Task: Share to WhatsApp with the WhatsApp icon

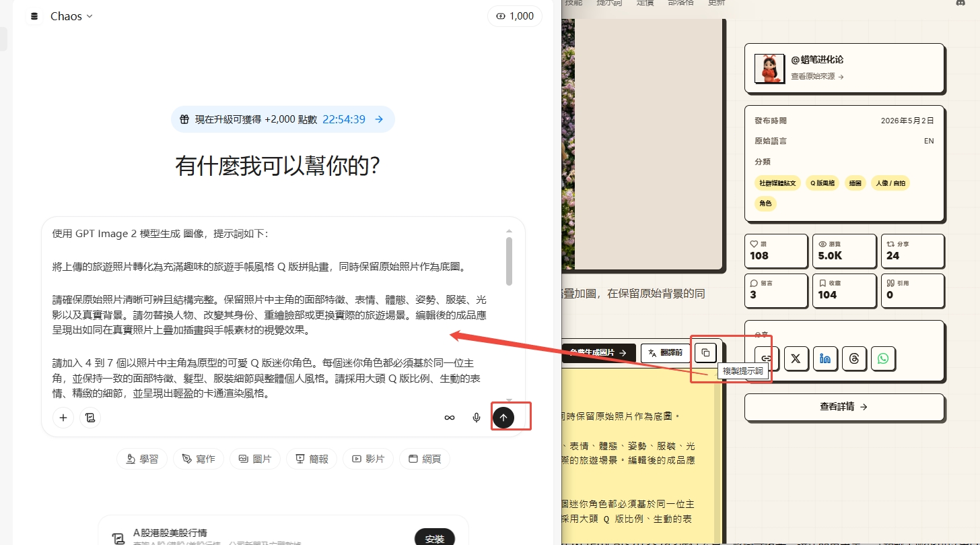Action: [x=883, y=358]
